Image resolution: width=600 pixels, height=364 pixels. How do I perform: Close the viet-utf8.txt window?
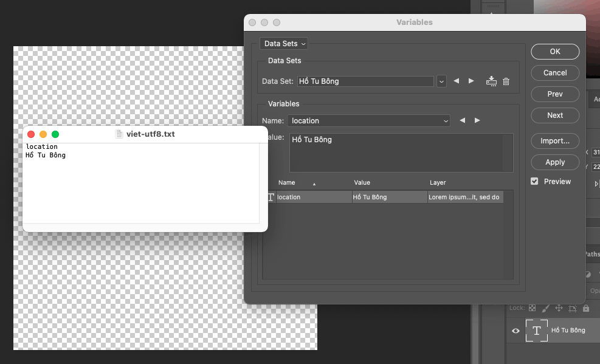[x=31, y=134]
